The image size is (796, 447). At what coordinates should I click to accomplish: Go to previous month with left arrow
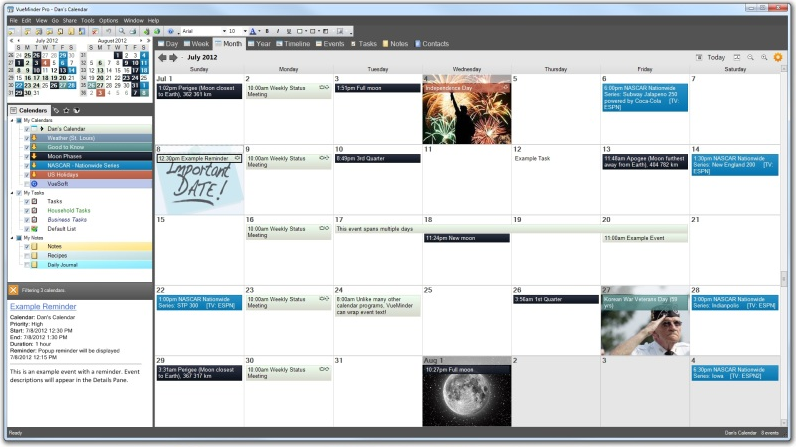tap(162, 57)
